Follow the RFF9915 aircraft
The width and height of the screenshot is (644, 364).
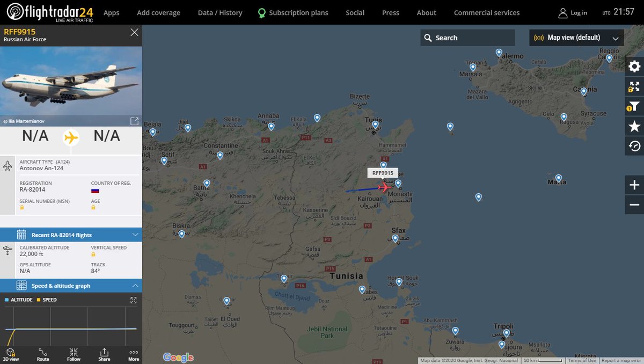click(74, 354)
